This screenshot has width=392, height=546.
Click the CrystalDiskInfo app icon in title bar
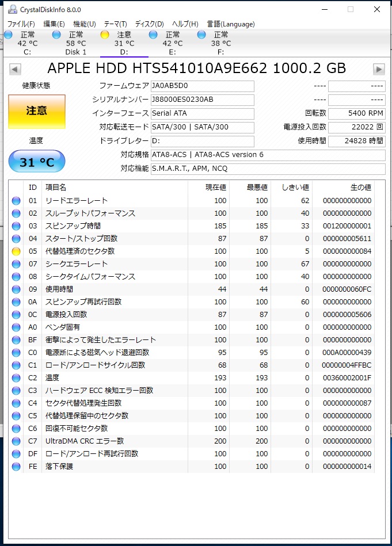point(13,9)
